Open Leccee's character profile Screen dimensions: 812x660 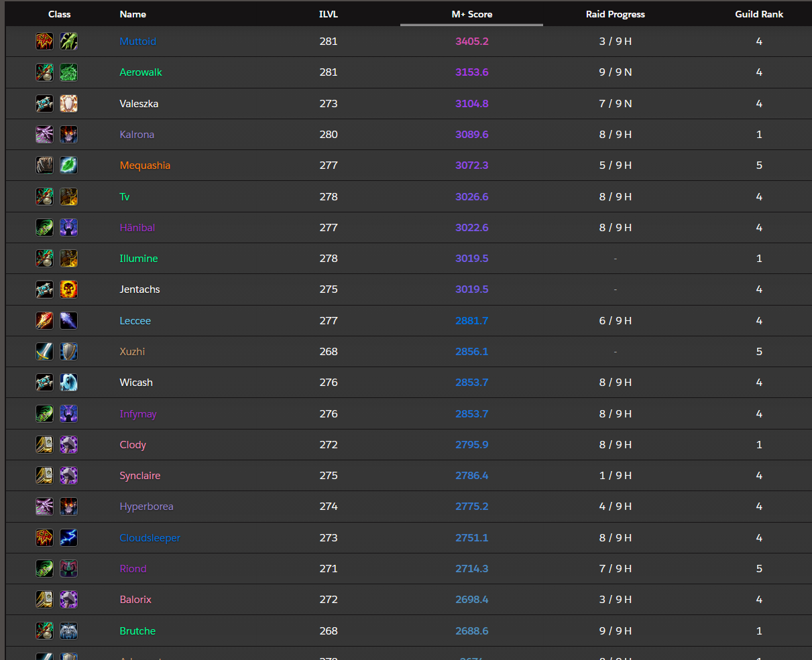pyautogui.click(x=135, y=321)
